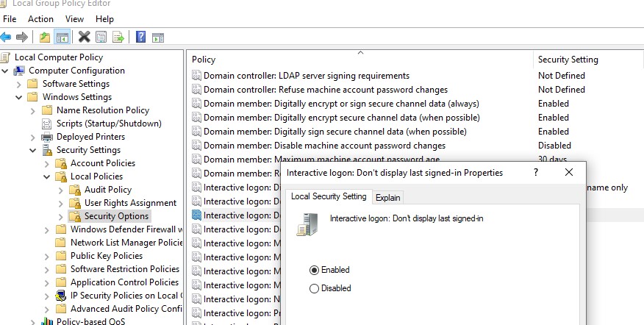The height and width of the screenshot is (325, 644).
Task: Open Properties via the toolbar icon
Action: click(x=101, y=37)
